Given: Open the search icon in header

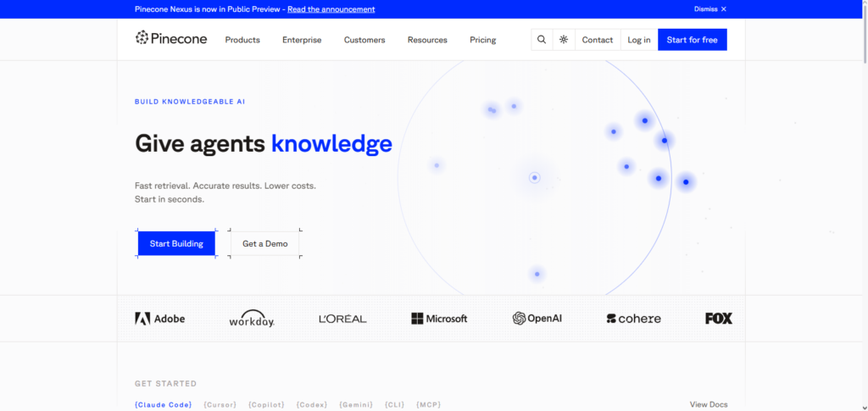Looking at the screenshot, I should click(x=542, y=40).
